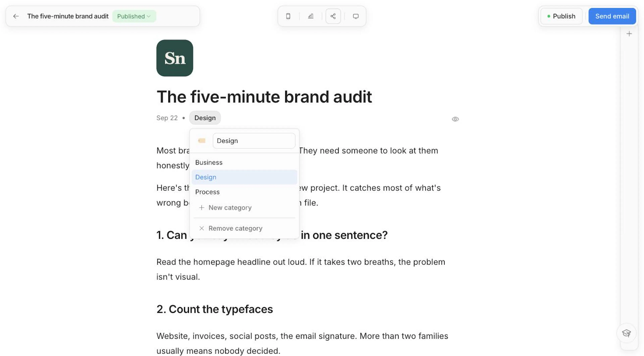Add a New category
644x356 pixels.
click(244, 208)
